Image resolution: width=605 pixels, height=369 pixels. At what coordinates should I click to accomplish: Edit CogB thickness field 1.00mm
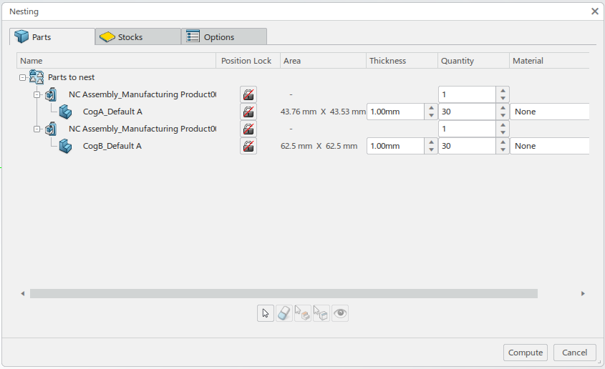point(395,146)
